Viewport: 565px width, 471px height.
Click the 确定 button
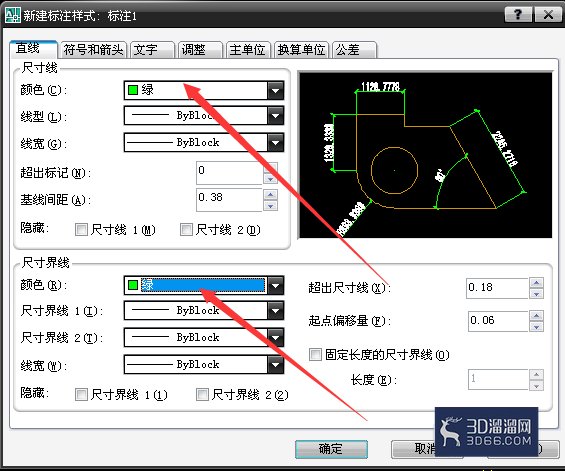pyautogui.click(x=331, y=449)
